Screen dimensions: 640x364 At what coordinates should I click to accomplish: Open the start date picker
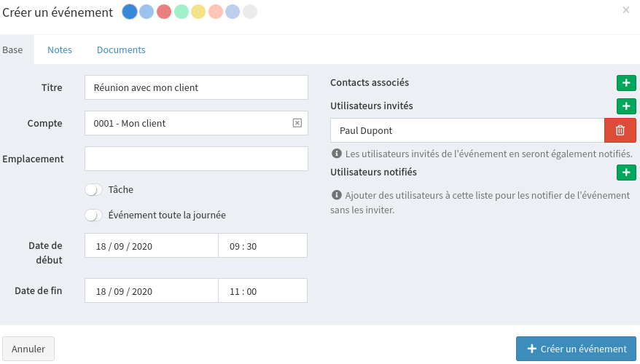coord(152,246)
